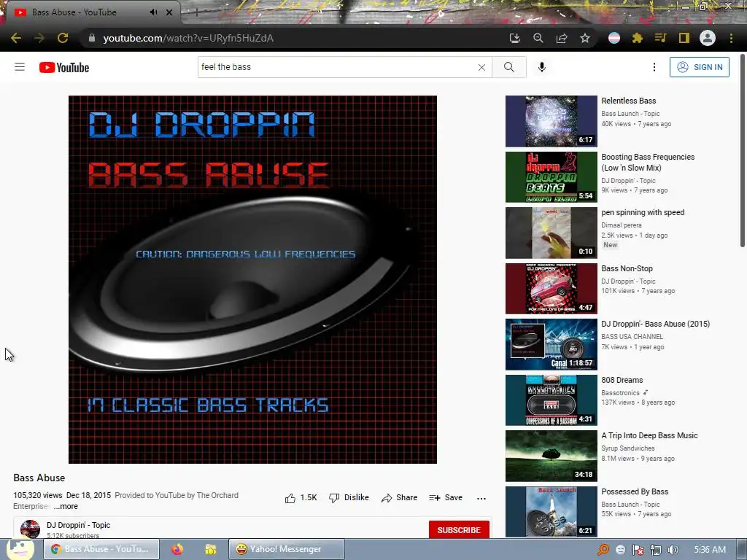The image size is (747, 560).
Task: Click Bassotronics channel name
Action: pos(620,393)
